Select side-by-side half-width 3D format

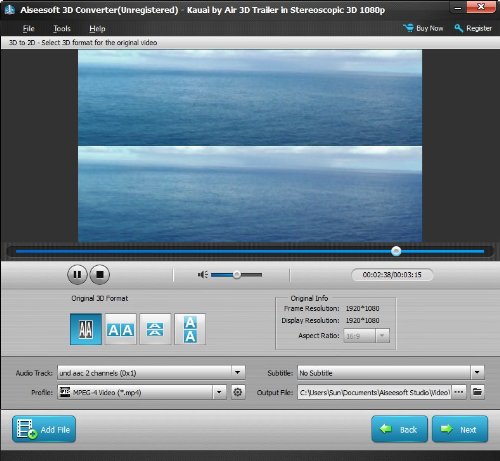pyautogui.click(x=86, y=329)
